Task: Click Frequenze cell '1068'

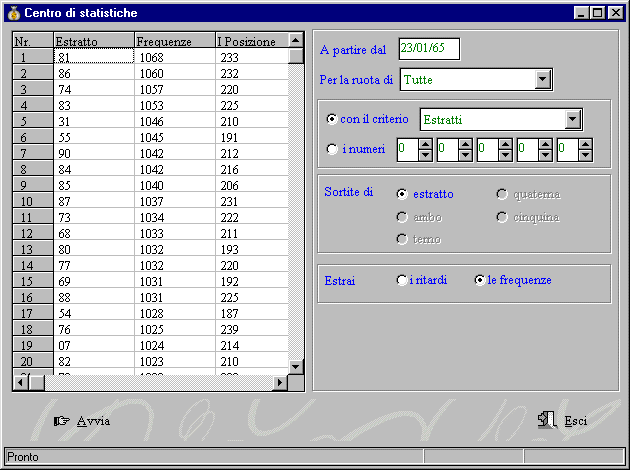Action: pyautogui.click(x=175, y=56)
